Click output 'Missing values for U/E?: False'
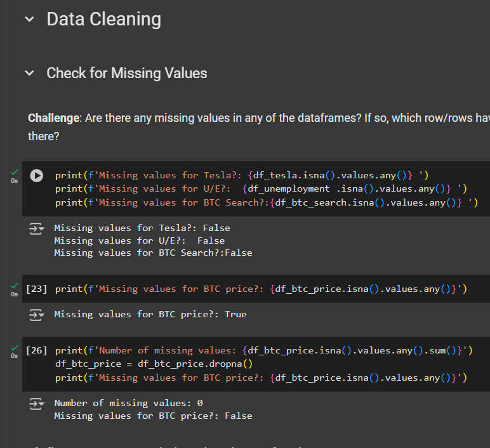This screenshot has height=448, width=490. tap(140, 240)
